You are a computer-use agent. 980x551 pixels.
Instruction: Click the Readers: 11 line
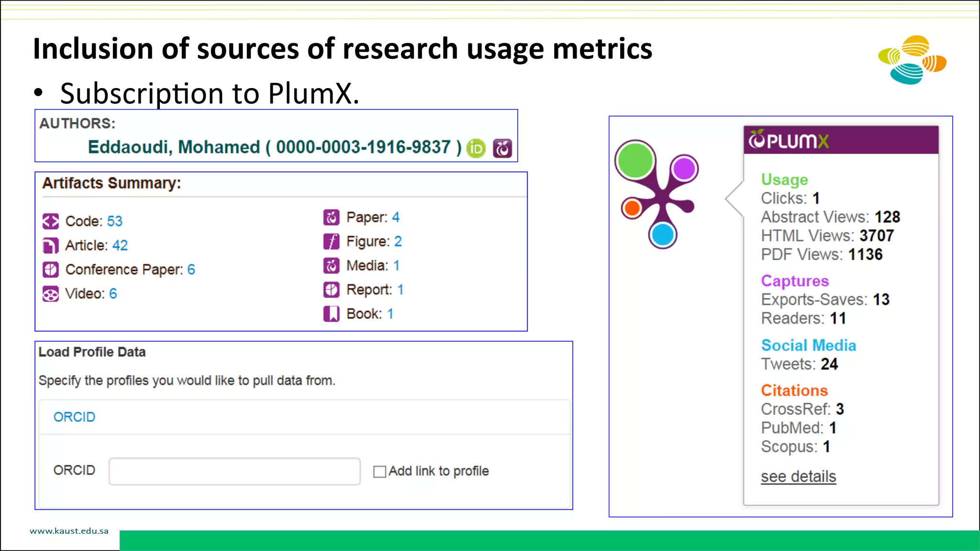[x=803, y=318]
